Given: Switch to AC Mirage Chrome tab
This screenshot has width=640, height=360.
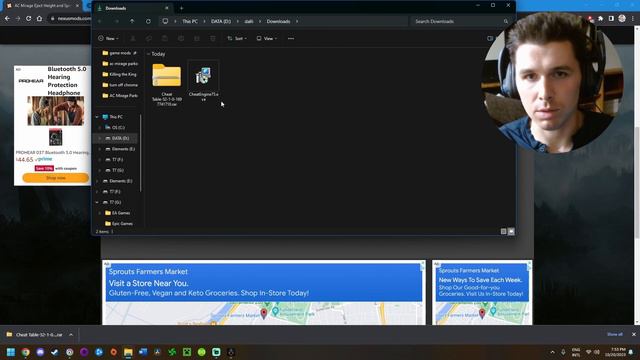Looking at the screenshot, I should click(x=42, y=6).
